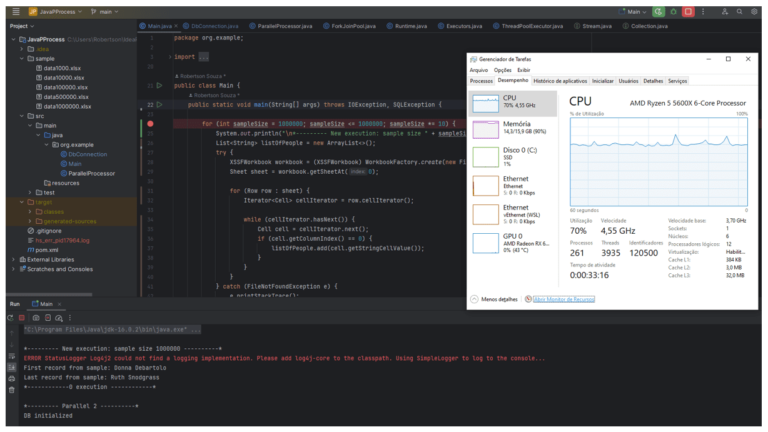Click Menos detalhes in Task Manager

(499, 298)
